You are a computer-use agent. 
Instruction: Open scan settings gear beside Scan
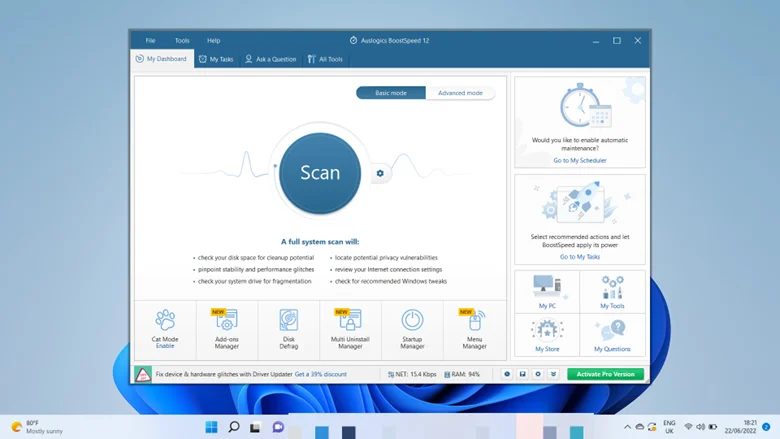click(x=380, y=173)
